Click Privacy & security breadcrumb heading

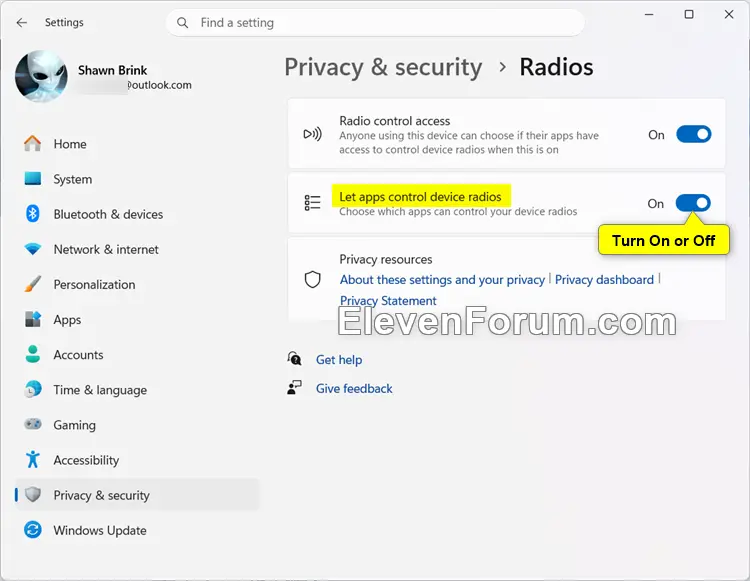pyautogui.click(x=383, y=67)
